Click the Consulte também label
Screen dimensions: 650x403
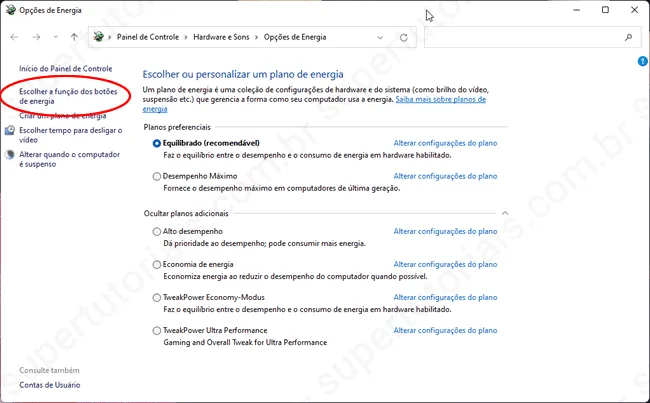49,370
